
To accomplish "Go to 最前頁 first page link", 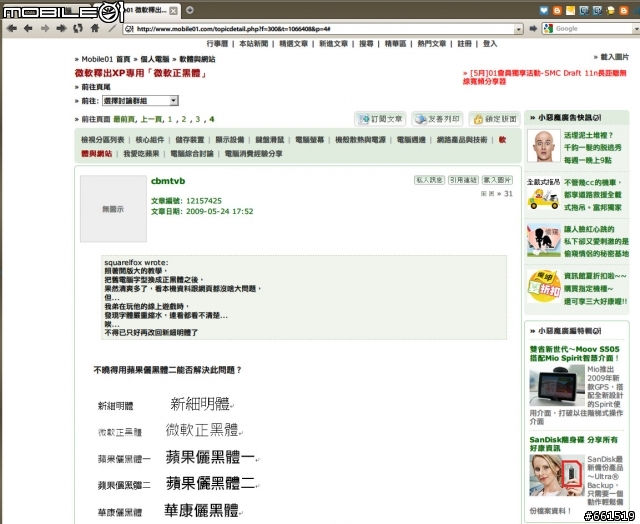I will (x=123, y=119).
